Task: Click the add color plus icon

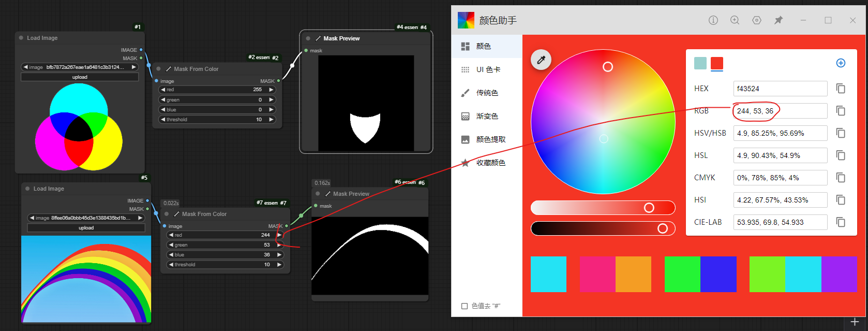Action: 841,63
